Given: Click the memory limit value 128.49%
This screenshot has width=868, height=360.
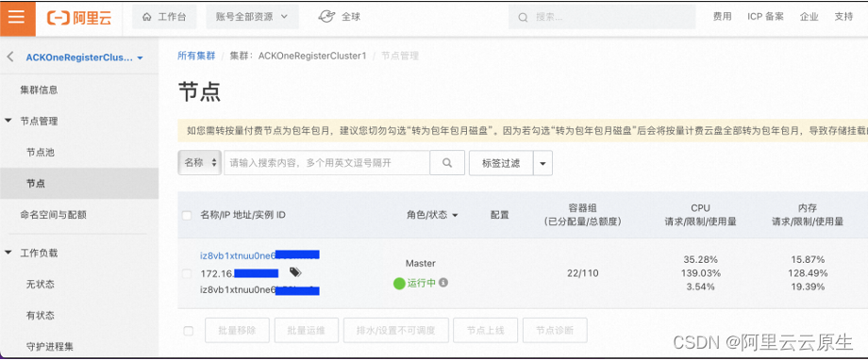Looking at the screenshot, I should 808,273.
